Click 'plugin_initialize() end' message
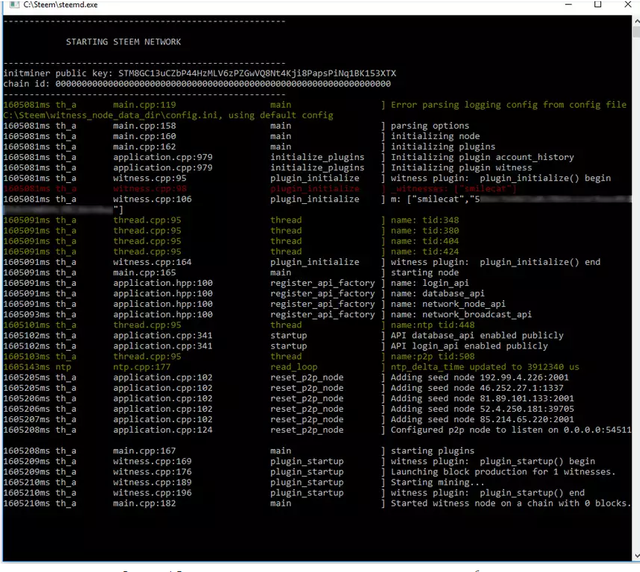 (x=496, y=262)
